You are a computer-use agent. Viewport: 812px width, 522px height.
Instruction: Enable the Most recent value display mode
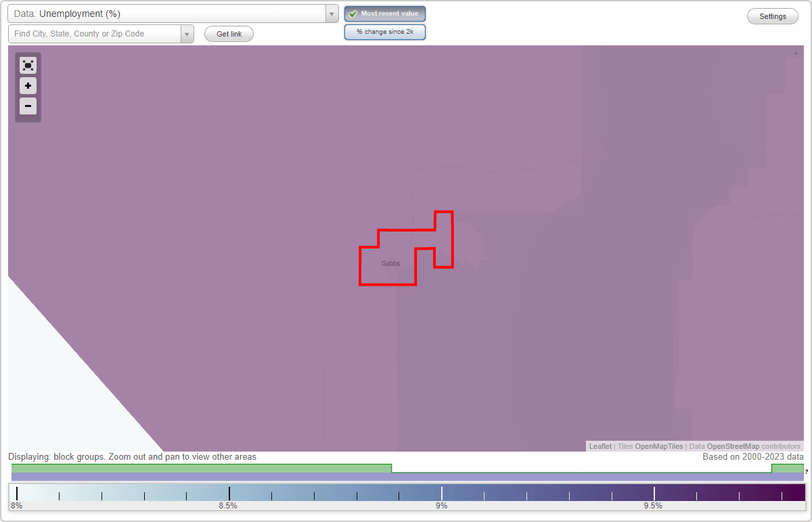point(384,13)
